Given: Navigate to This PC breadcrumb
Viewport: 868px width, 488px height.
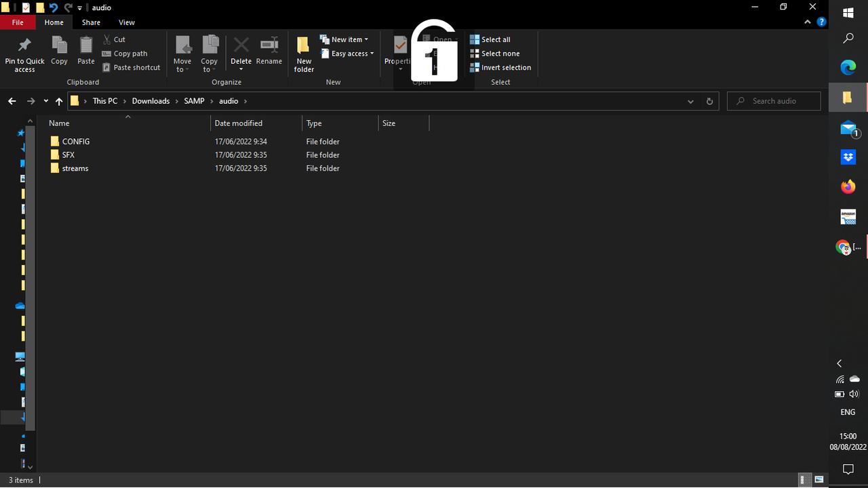Looking at the screenshot, I should click(105, 101).
